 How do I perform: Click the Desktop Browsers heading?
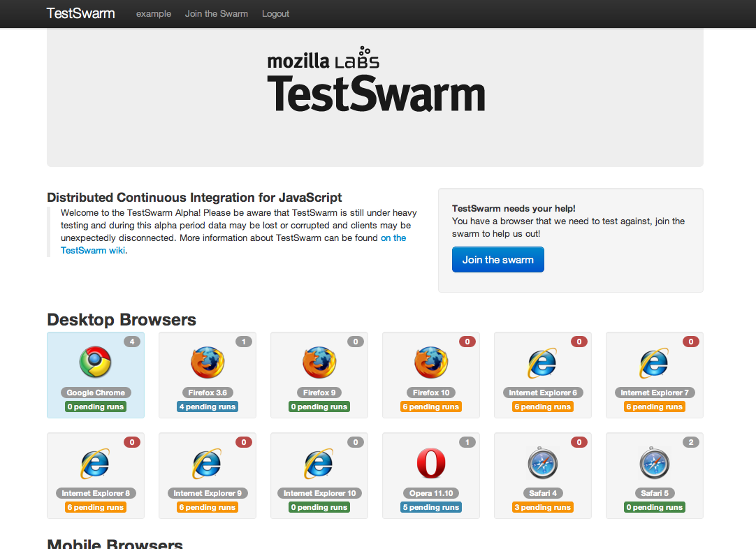click(x=122, y=320)
